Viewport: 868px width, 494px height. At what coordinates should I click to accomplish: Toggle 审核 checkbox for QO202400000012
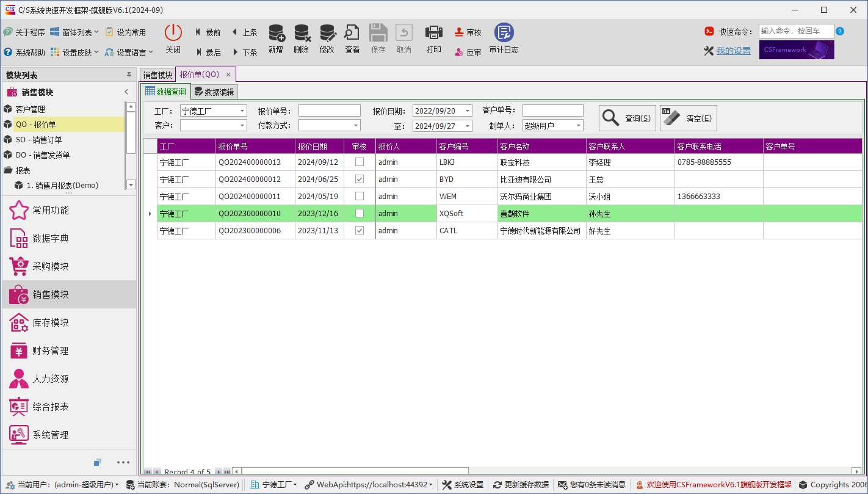(x=360, y=179)
